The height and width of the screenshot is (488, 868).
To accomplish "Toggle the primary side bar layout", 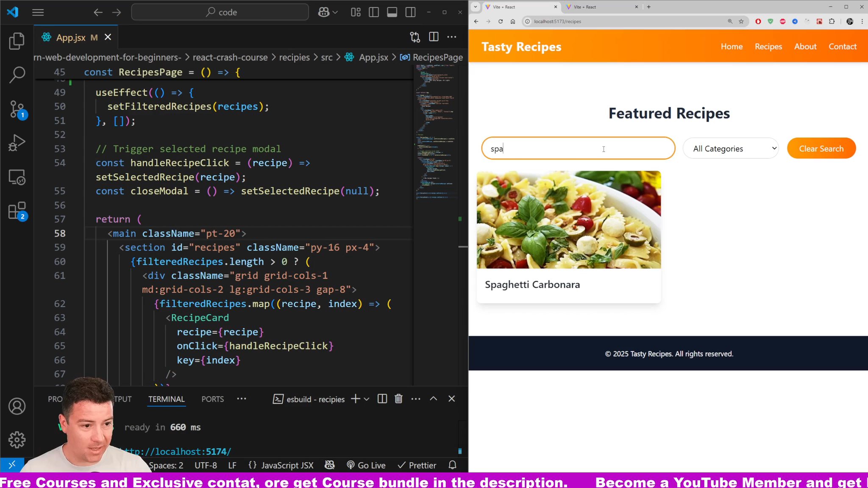I will (374, 12).
